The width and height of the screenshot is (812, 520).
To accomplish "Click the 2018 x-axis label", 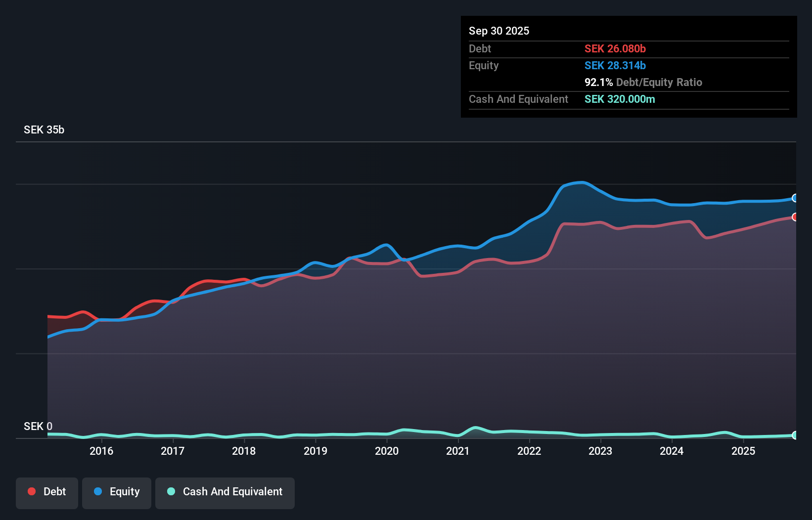I will click(244, 451).
